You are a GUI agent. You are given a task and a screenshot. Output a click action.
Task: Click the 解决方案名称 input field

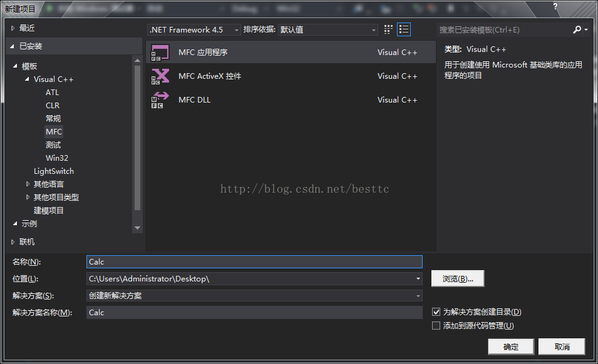pyautogui.click(x=254, y=313)
